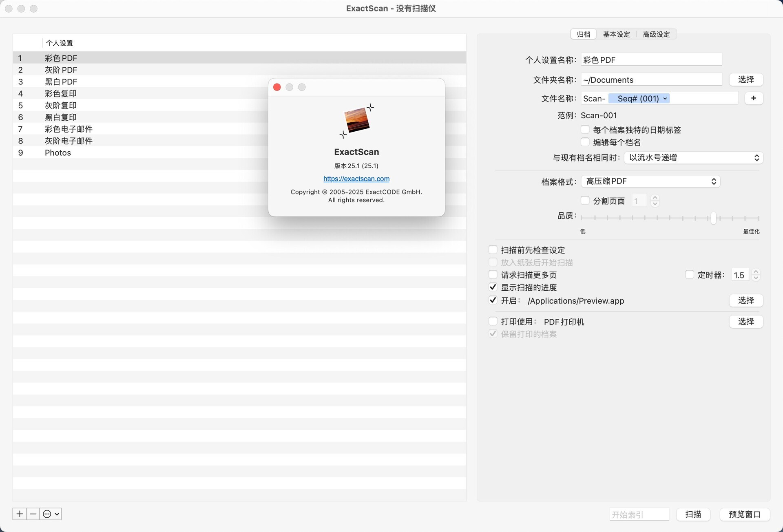
Task: Click the quality slider handle
Action: (713, 218)
